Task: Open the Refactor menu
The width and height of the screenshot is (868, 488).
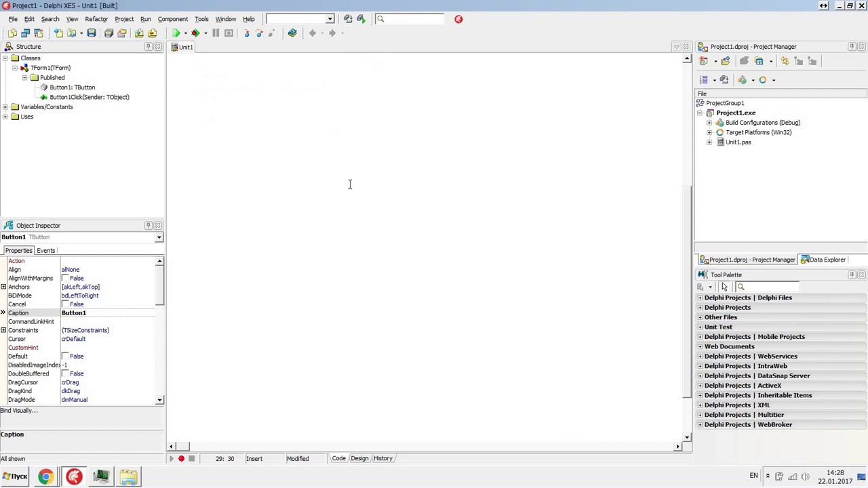Action: [x=96, y=19]
